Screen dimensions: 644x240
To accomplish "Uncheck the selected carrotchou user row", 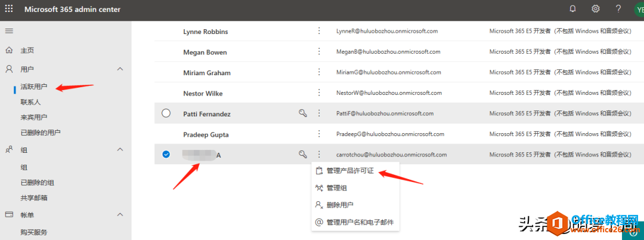I will 166,154.
